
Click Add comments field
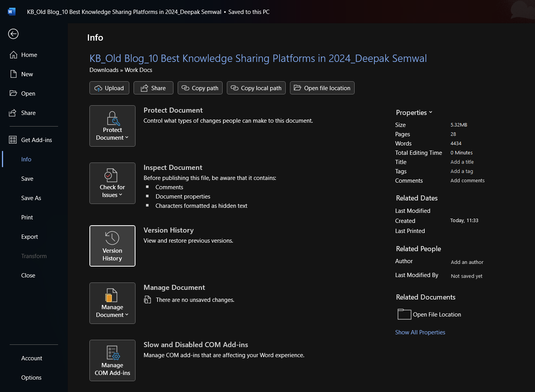pyautogui.click(x=468, y=181)
